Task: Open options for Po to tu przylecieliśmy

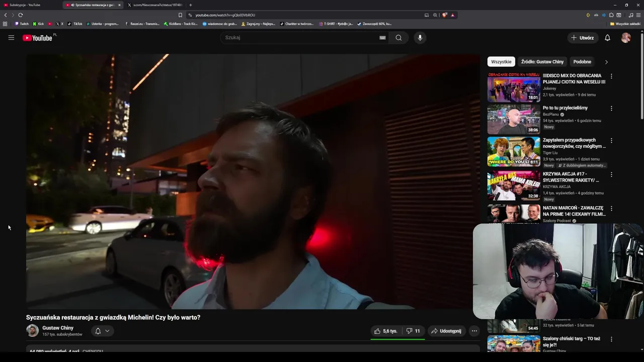Action: (x=611, y=109)
